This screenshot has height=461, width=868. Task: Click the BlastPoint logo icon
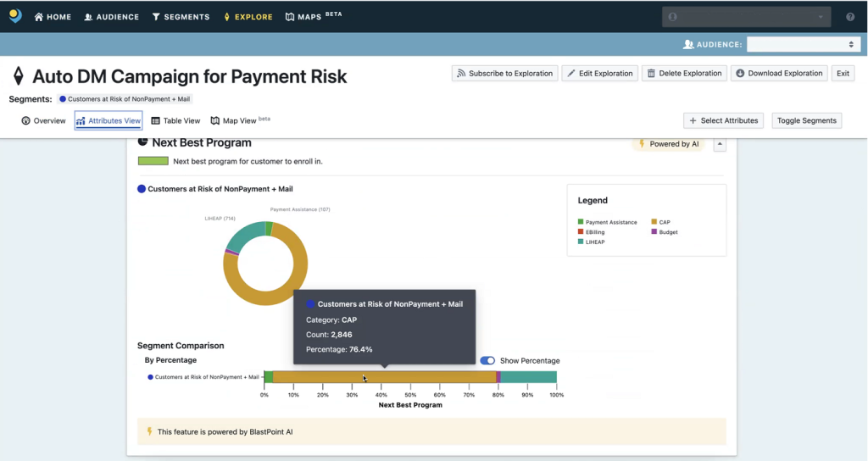pos(15,16)
